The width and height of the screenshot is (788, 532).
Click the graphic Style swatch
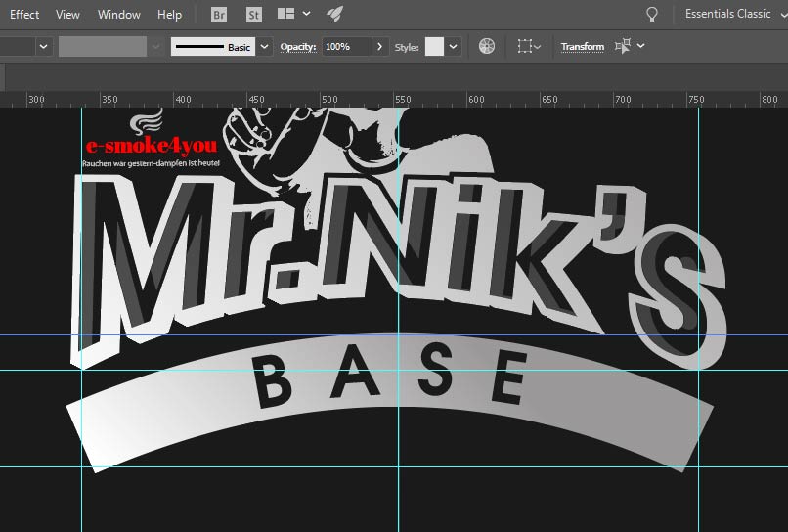point(434,47)
